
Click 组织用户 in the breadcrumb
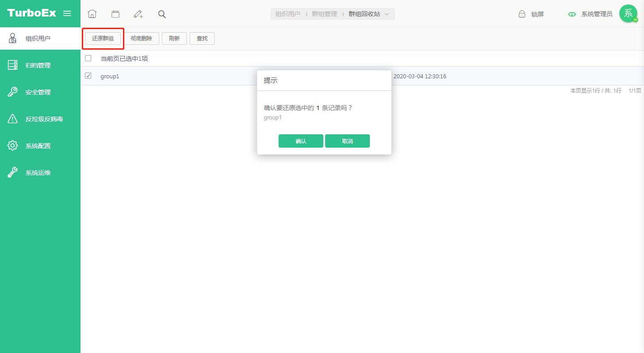288,14
